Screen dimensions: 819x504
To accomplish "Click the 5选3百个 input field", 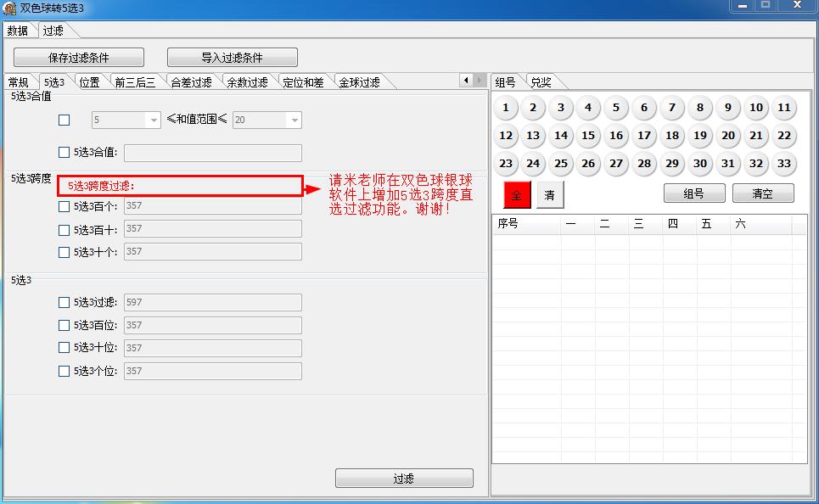I will [212, 206].
